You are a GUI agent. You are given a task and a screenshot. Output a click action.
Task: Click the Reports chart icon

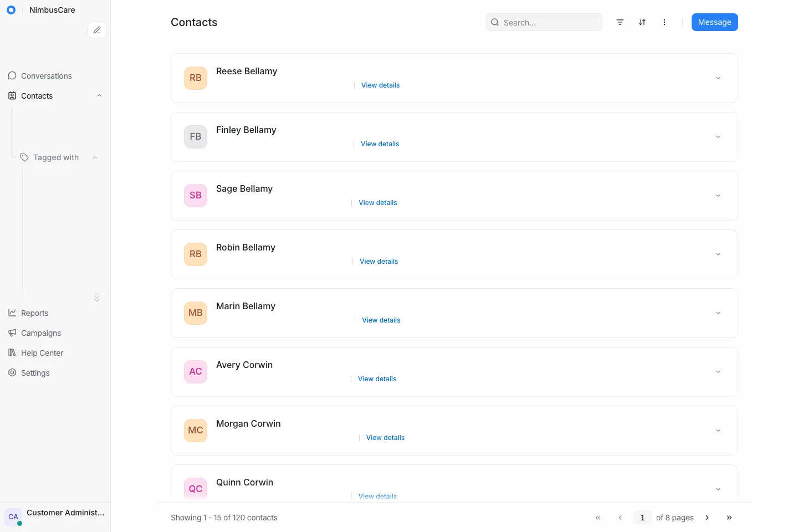click(12, 313)
